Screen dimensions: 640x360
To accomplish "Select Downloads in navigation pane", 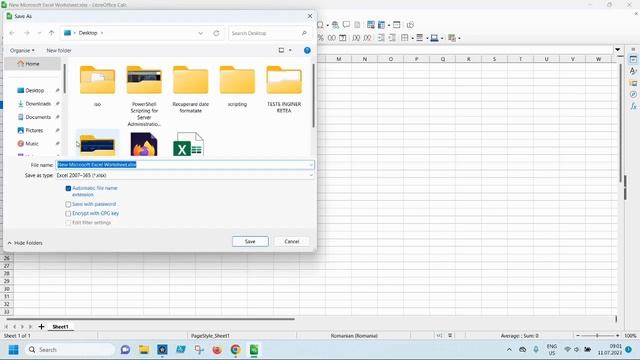I will 38,104.
